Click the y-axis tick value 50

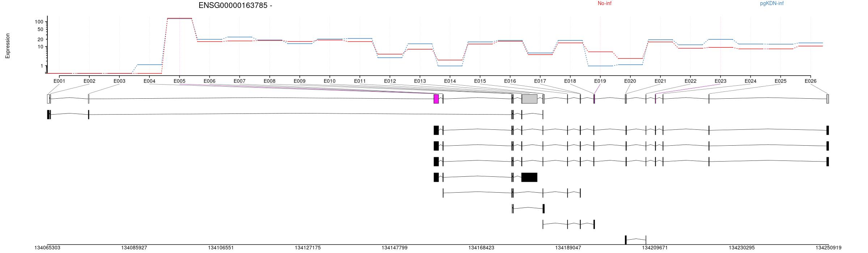(41, 30)
